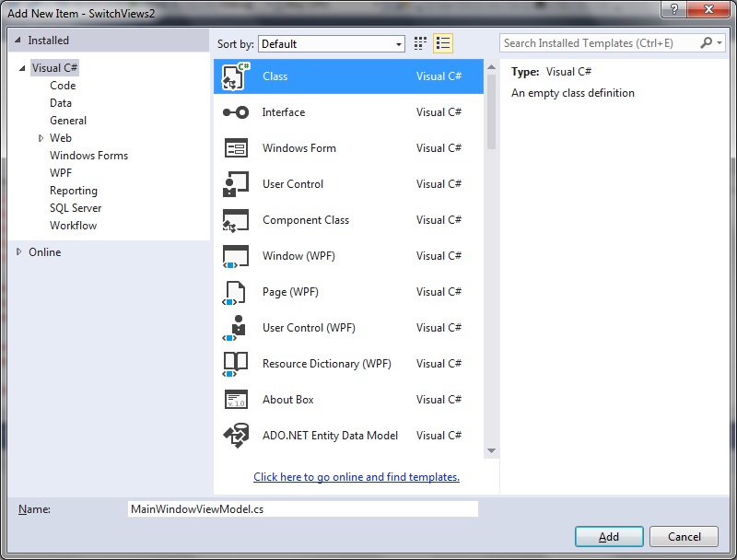Click the "Windows Form" template name

298,148
